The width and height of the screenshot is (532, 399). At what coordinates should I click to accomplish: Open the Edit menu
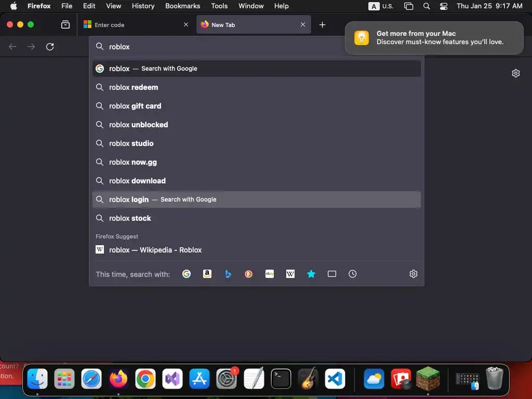tap(89, 6)
